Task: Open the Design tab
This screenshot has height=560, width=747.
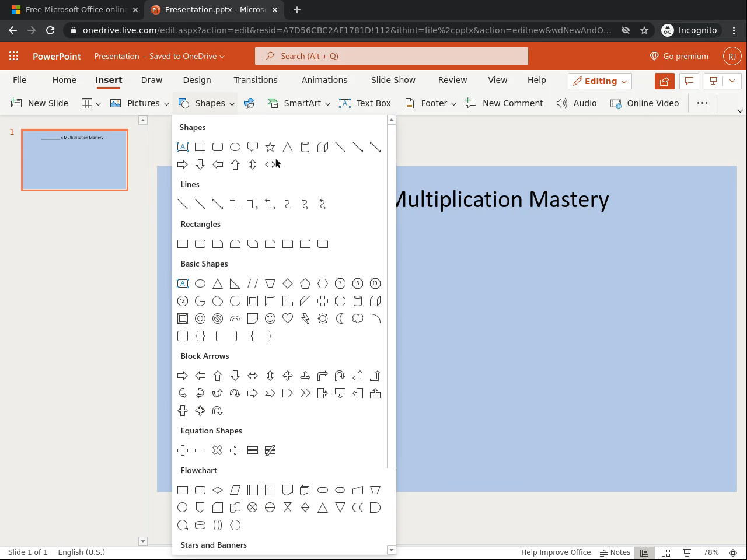Action: tap(197, 80)
